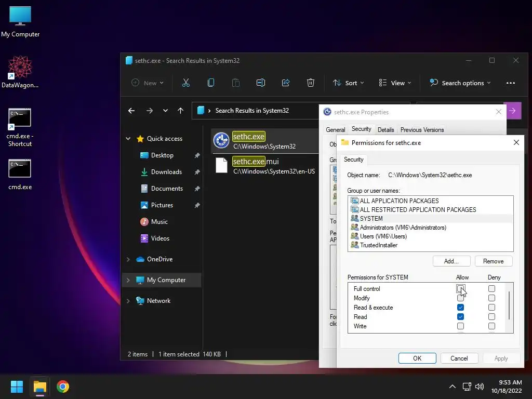Click the volume speaker icon in system tray
The image size is (532, 399).
point(480,387)
